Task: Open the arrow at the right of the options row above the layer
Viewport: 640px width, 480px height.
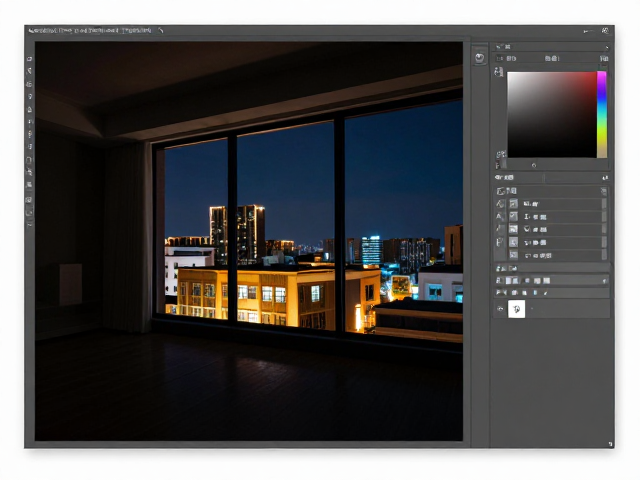Action: 604,281
